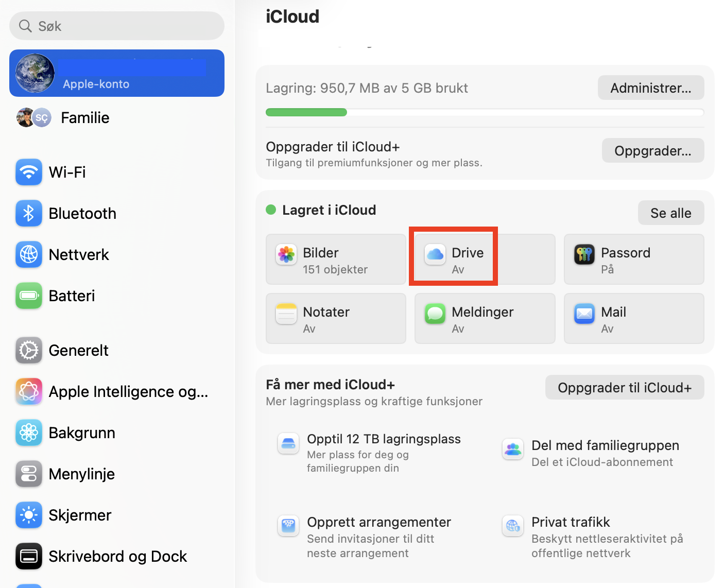Click the Meldinger message bubble icon
This screenshot has height=588, width=724.
(x=435, y=314)
